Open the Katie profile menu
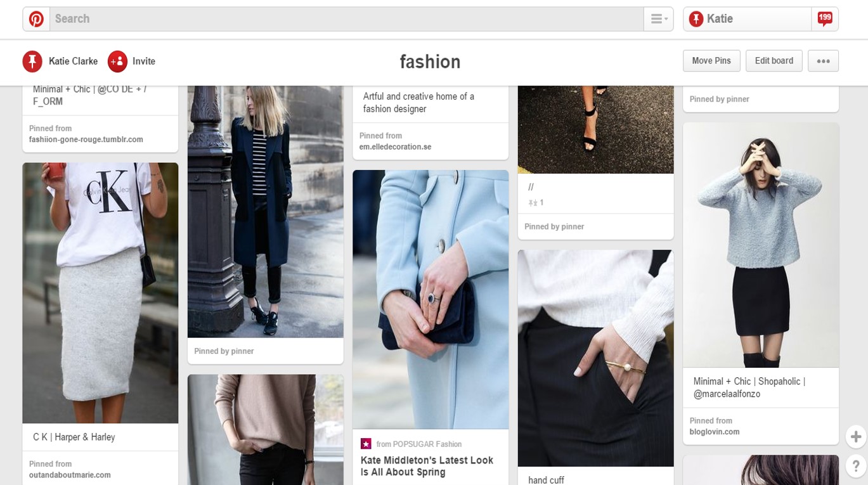 coord(747,19)
